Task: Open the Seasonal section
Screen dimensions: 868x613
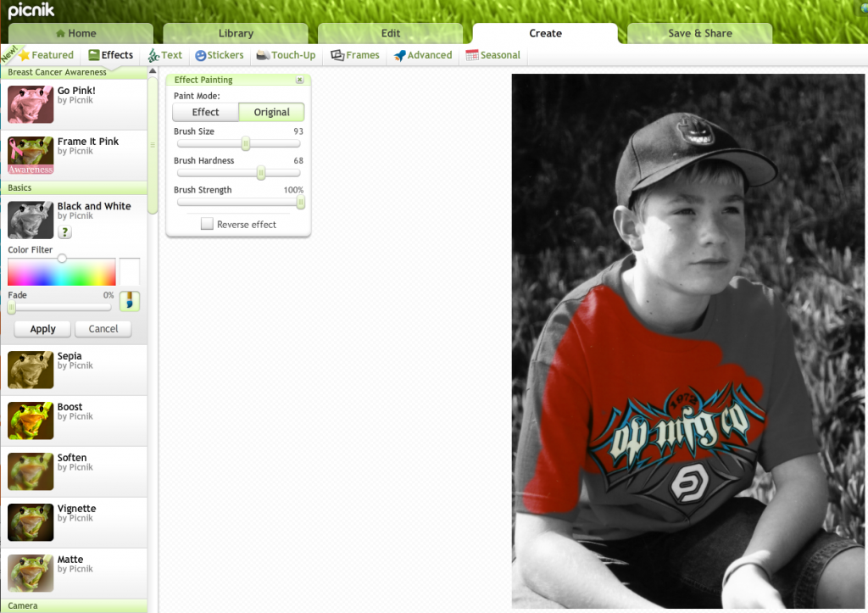Action: tap(492, 55)
